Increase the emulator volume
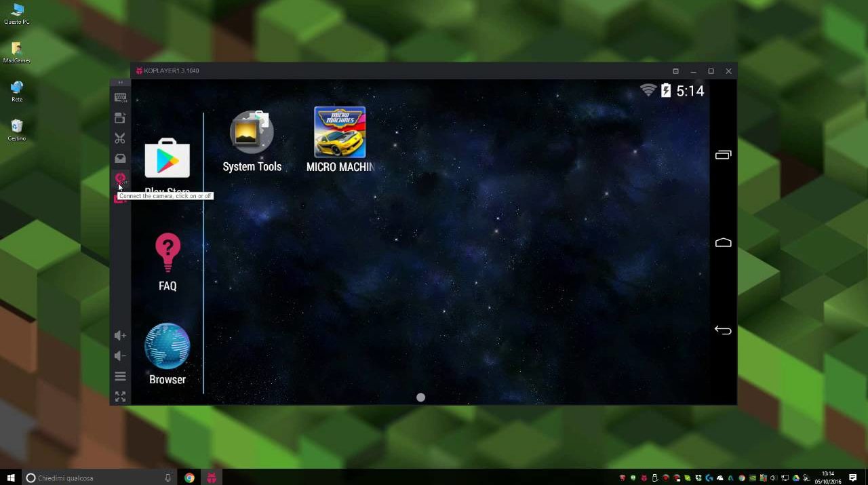Image resolution: width=868 pixels, height=485 pixels. (x=120, y=335)
